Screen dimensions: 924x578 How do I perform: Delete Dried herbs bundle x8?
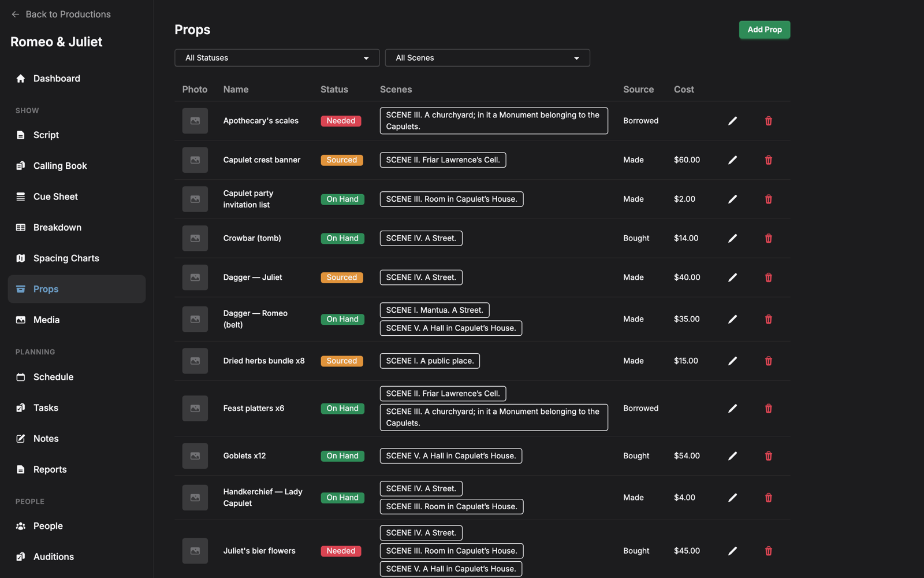tap(768, 361)
